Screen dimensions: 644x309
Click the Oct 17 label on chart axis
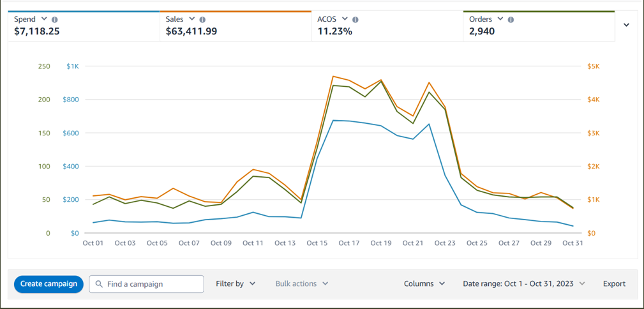tap(349, 243)
